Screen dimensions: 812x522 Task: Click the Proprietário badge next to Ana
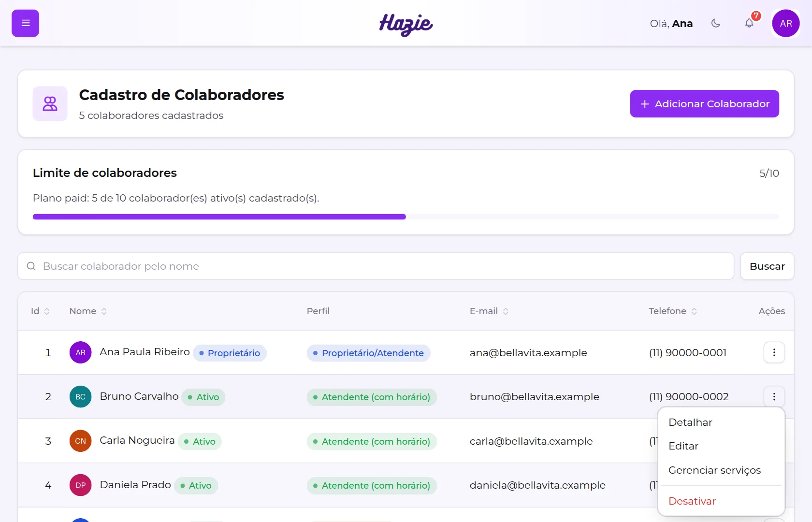pyautogui.click(x=230, y=353)
